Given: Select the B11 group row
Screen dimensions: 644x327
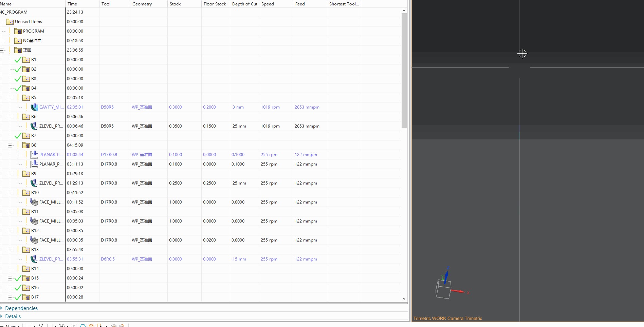Looking at the screenshot, I should (x=200, y=212).
